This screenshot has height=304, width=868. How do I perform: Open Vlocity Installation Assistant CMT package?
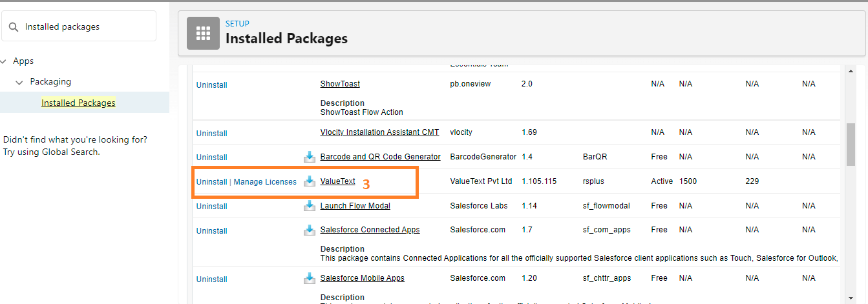(379, 132)
